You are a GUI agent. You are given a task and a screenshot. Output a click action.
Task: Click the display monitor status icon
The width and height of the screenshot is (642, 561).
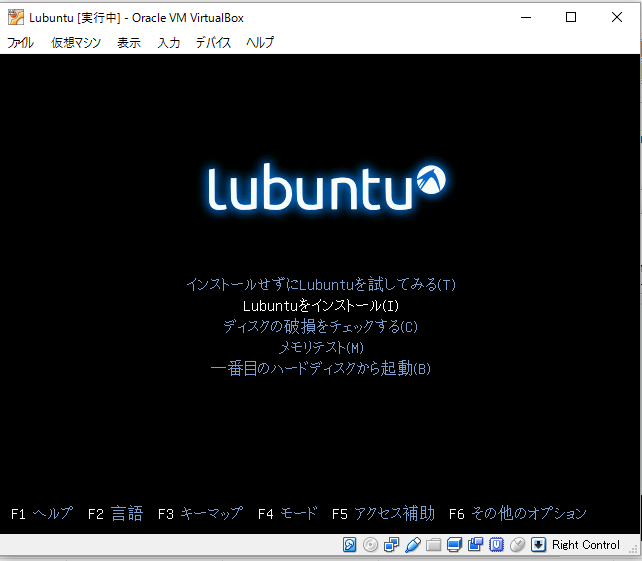(454, 545)
